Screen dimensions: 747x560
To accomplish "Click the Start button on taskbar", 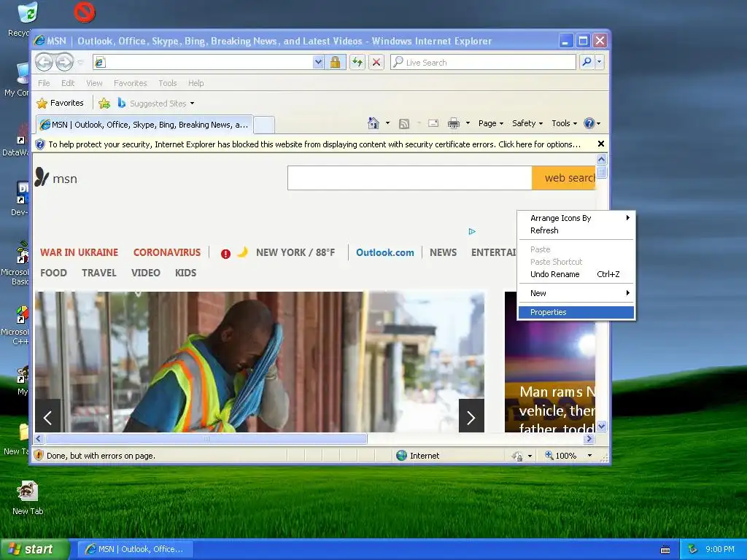I will click(34, 549).
